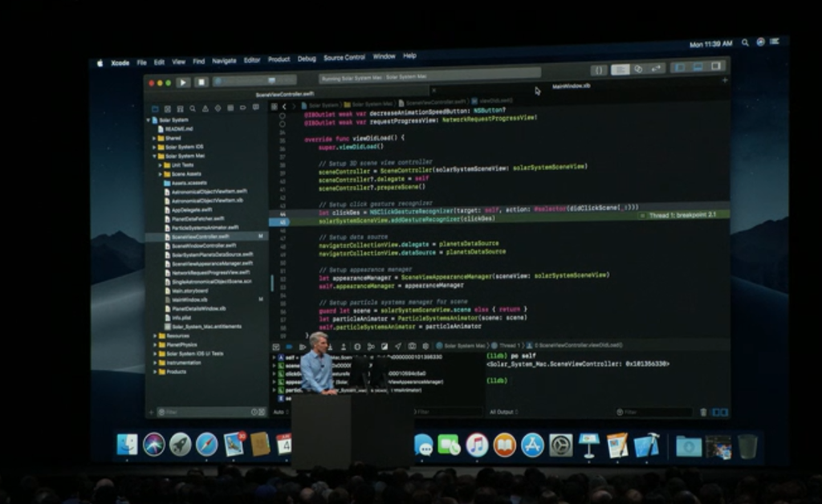822x504 pixels.
Task: Open the Product menu
Action: click(279, 59)
